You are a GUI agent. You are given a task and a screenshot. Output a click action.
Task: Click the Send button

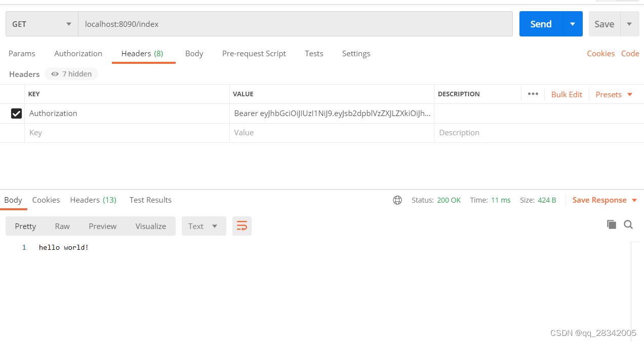coord(541,24)
